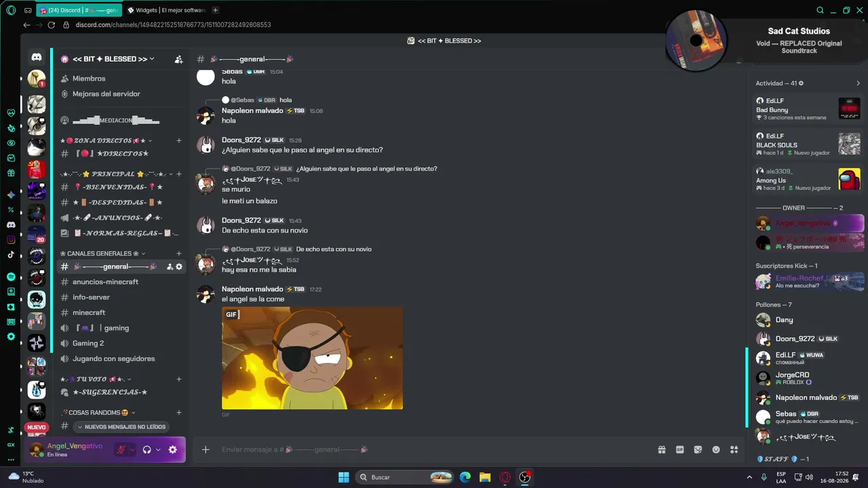Viewport: 868px width, 488px height.
Task: Open File Explorer from the taskbar
Action: 485,477
